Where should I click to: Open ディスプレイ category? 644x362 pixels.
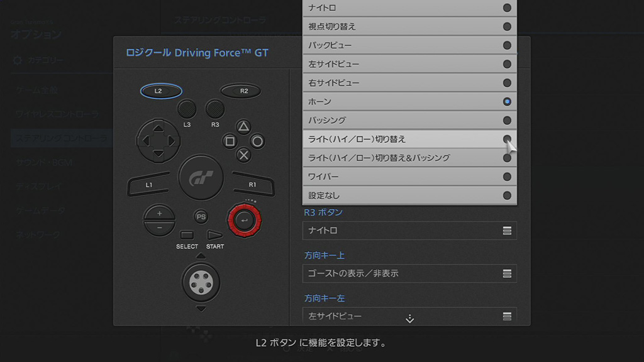point(39,186)
